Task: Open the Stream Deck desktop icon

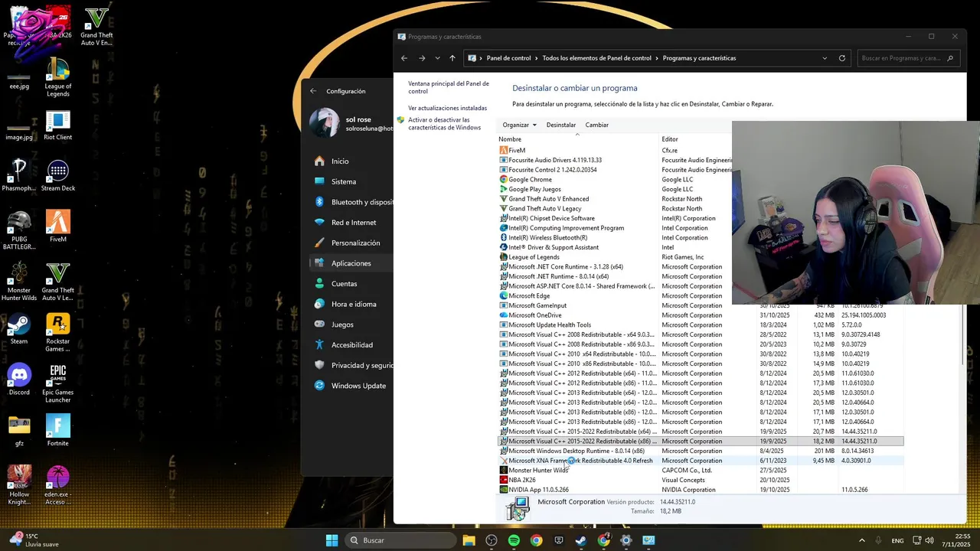Action: (58, 176)
